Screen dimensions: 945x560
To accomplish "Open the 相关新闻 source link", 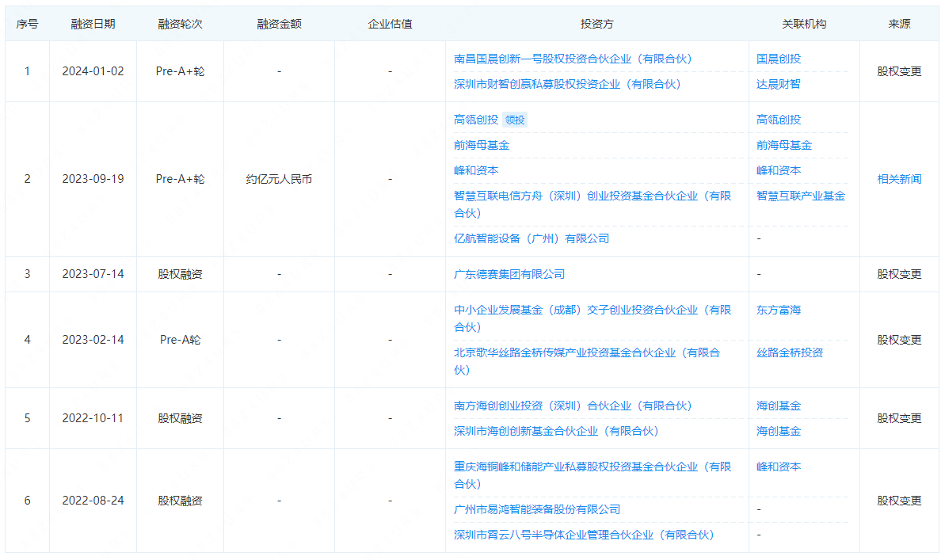I will (899, 178).
